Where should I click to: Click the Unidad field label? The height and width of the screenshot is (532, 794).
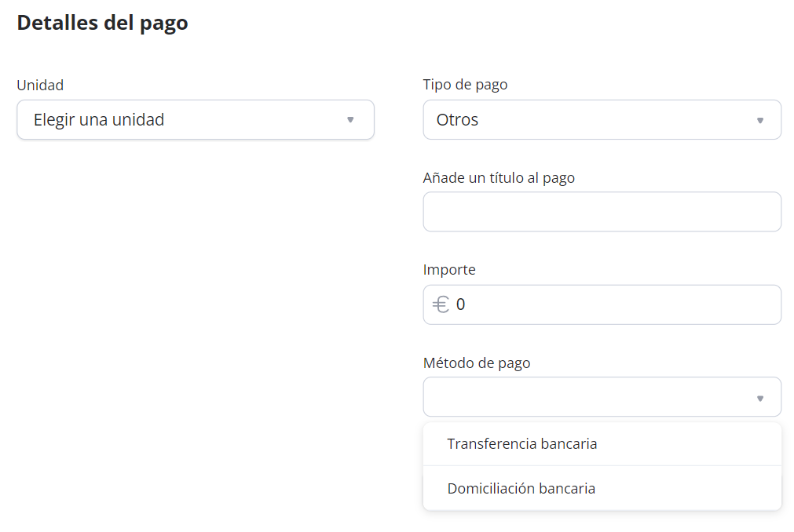click(40, 85)
